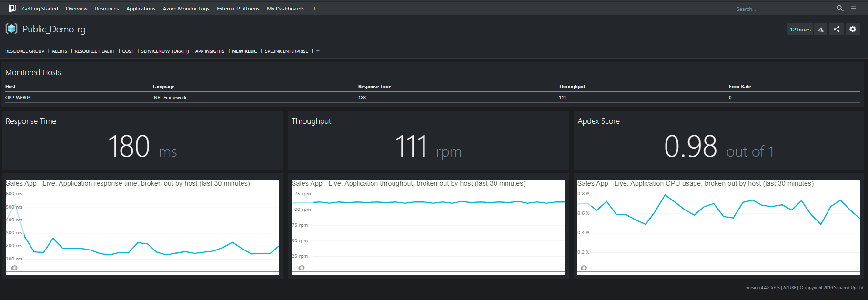The width and height of the screenshot is (868, 300).
Task: Open the 12 hours timeframe selector
Action: 800,30
